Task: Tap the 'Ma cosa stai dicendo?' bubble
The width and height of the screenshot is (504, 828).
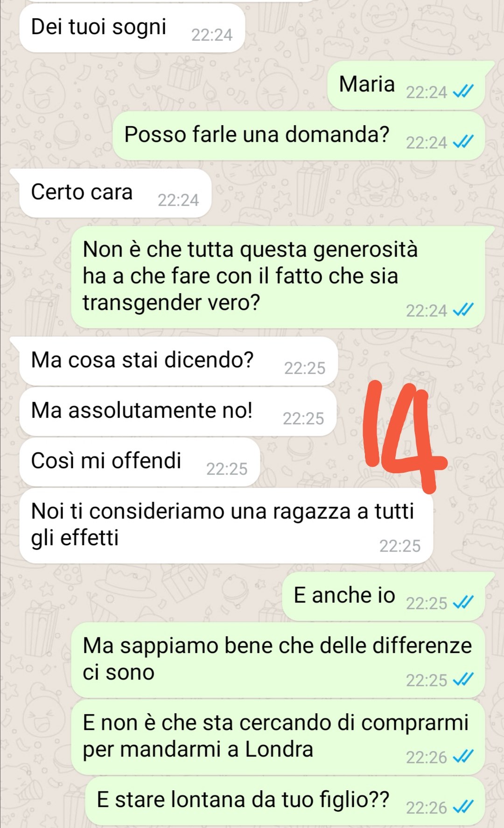Action: 178,361
